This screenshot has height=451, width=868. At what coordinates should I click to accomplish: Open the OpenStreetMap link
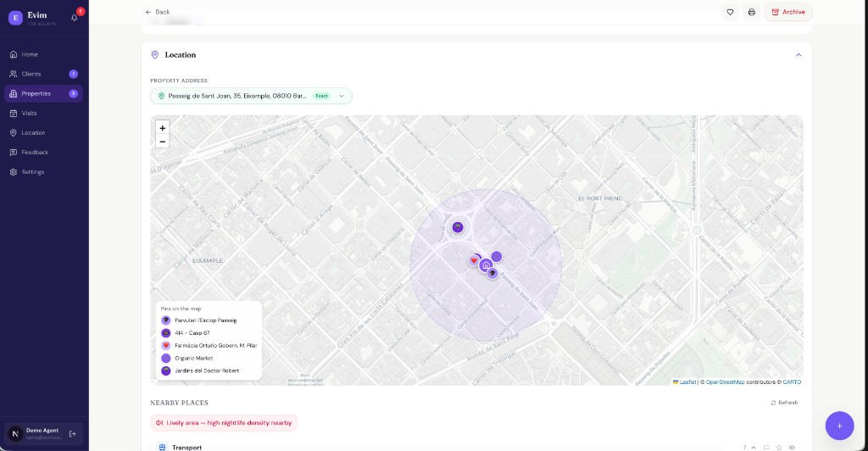coord(725,381)
